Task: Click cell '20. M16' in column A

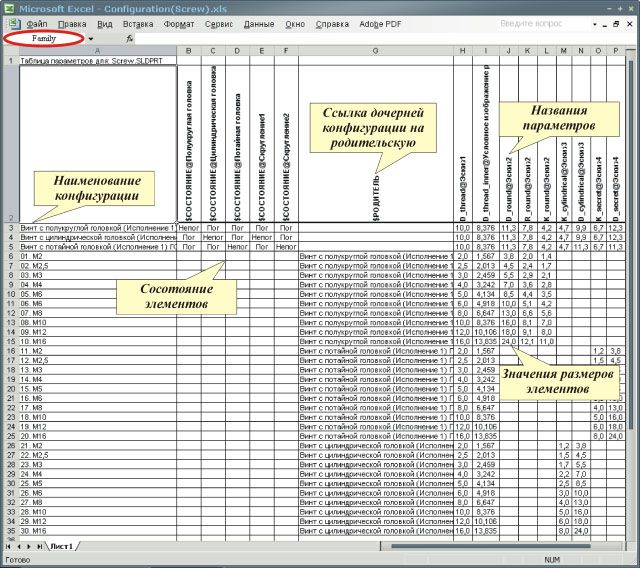Action: 98,436
